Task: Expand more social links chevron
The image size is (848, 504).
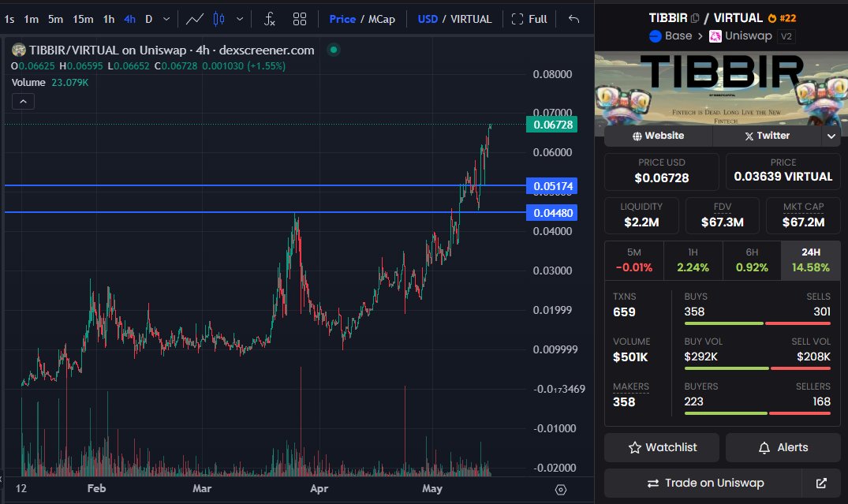Action: point(831,136)
